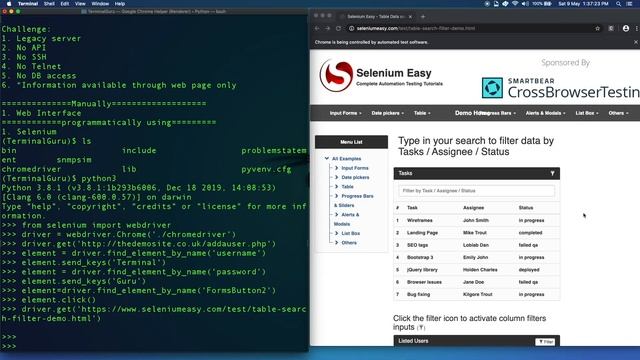Open the List Box navbar dropdown

(x=587, y=113)
